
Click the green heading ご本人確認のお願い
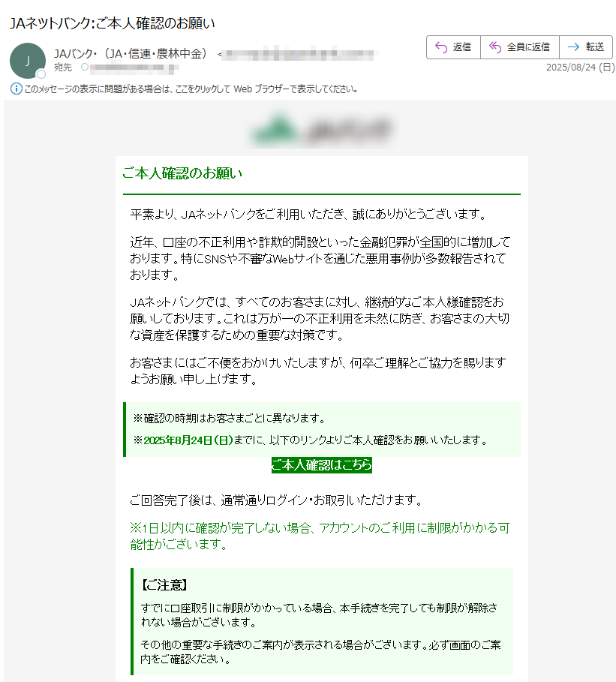[x=182, y=173]
